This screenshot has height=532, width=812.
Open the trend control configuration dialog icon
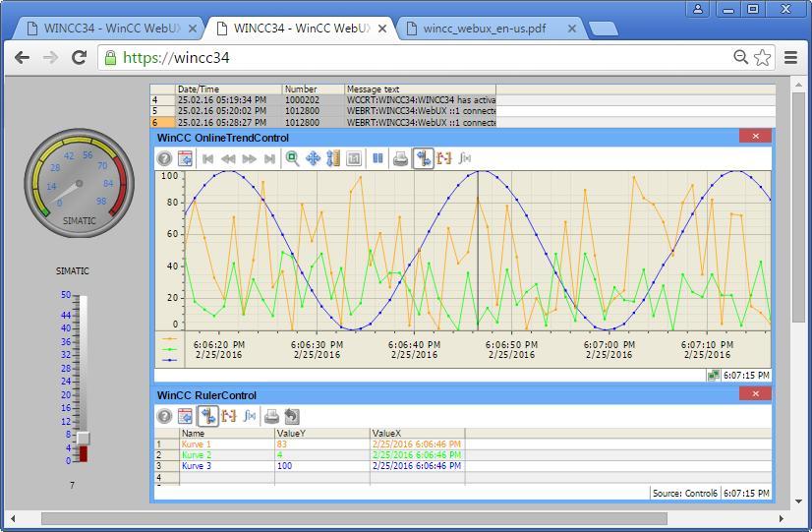(185, 158)
